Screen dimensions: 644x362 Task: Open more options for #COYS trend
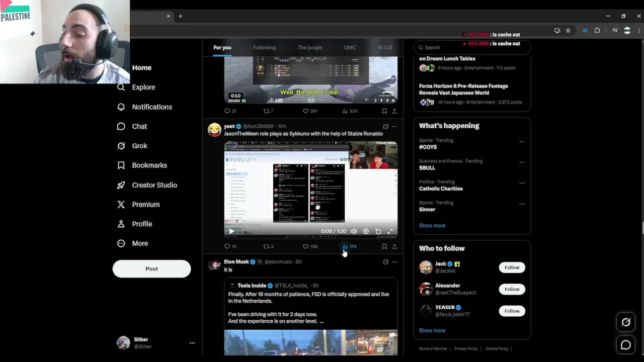pyautogui.click(x=522, y=141)
